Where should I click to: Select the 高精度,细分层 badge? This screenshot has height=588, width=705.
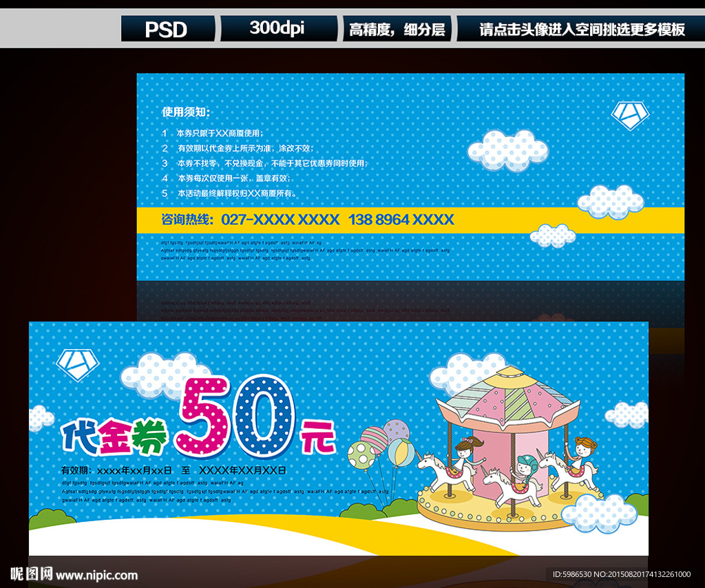tap(397, 29)
